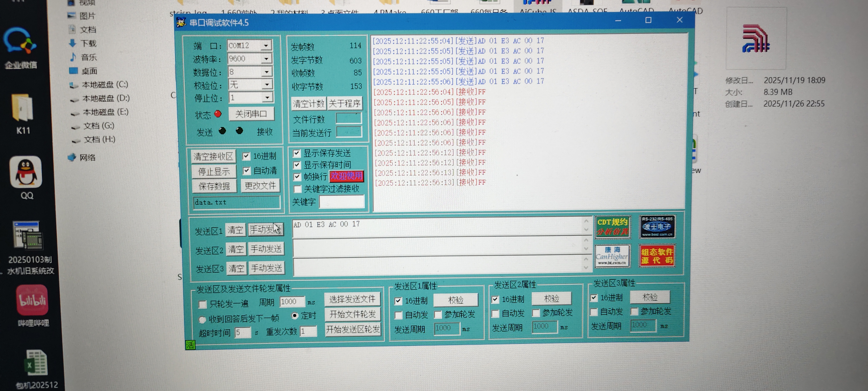The height and width of the screenshot is (391, 868).
Task: Click the 关闭串口 button
Action: (251, 114)
